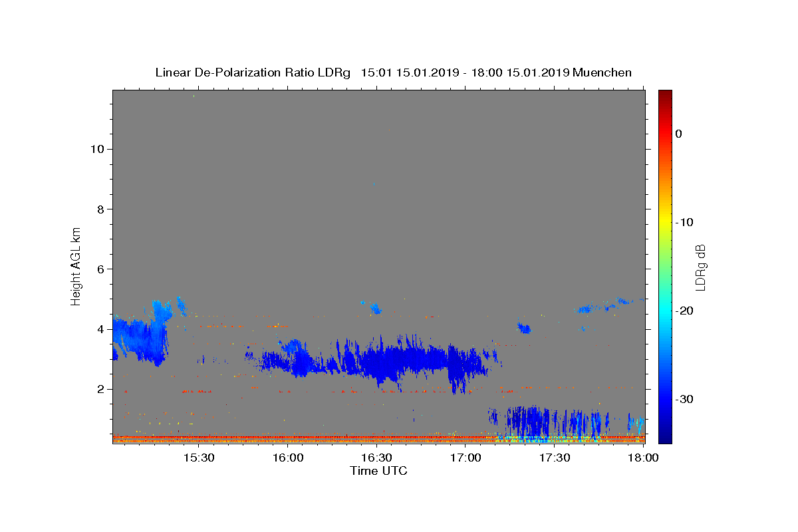Click the colorbar value -30 label

[x=685, y=399]
